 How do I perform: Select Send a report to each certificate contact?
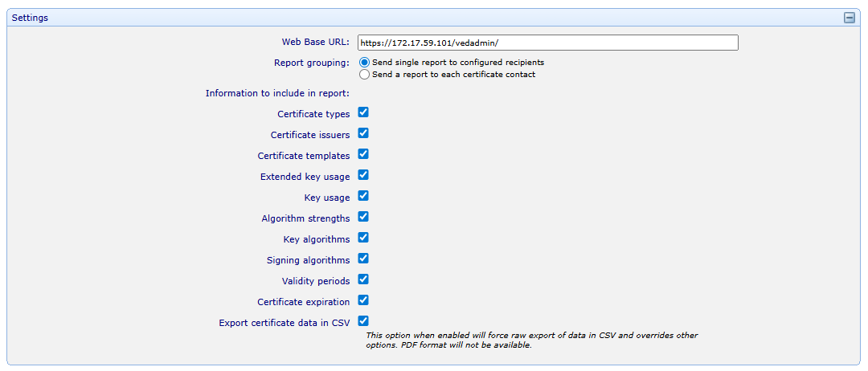pos(365,75)
